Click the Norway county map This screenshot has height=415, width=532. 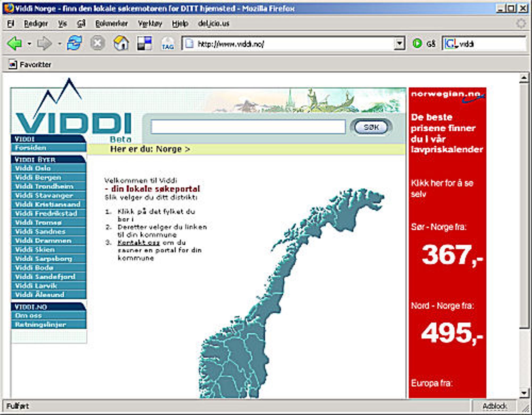tap(291, 293)
